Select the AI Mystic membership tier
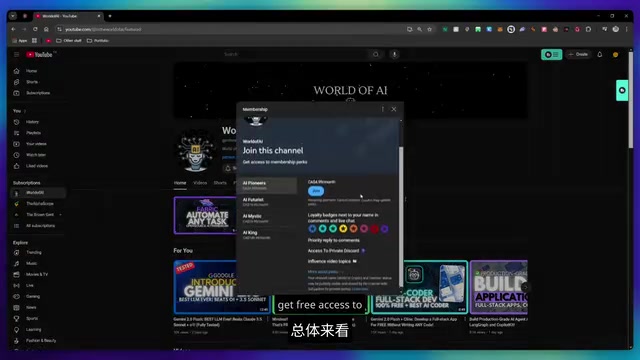 coord(268,218)
